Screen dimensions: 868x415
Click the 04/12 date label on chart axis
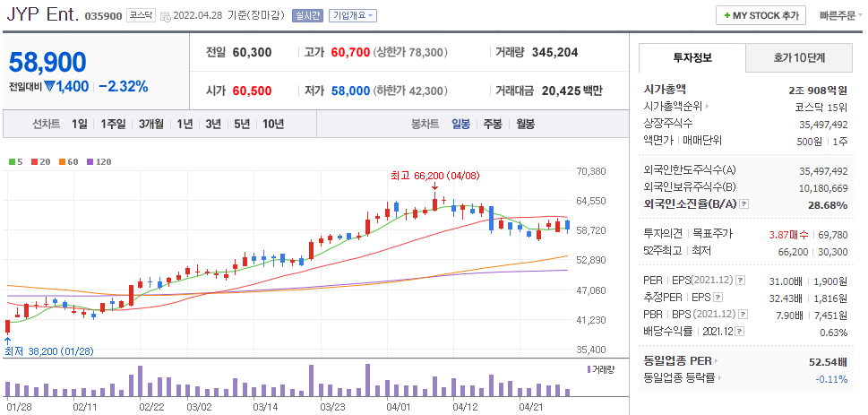point(466,407)
